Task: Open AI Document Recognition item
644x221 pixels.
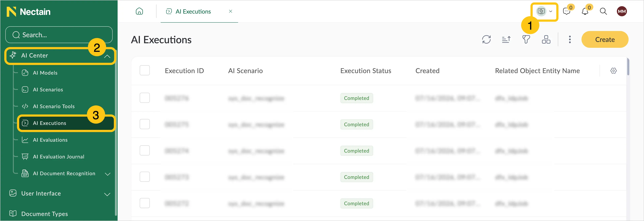Action: [64, 173]
